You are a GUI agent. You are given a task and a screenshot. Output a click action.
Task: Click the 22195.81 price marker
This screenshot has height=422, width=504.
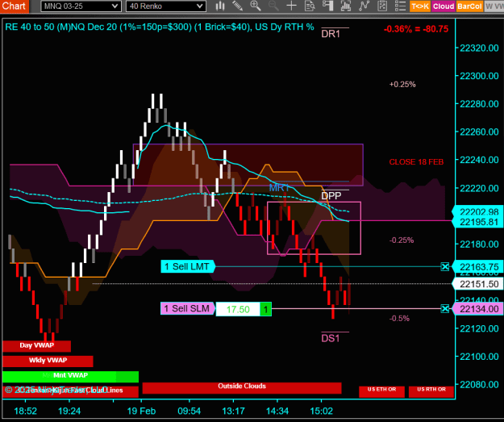(x=479, y=222)
